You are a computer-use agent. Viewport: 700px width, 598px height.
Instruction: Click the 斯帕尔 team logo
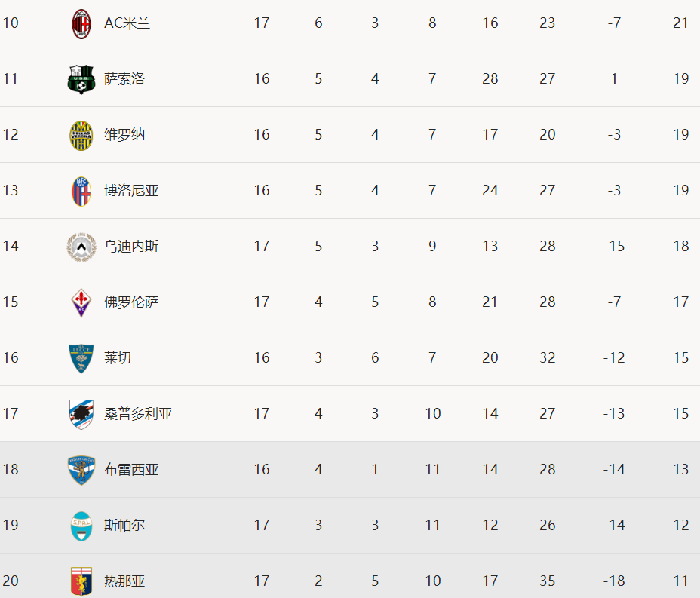click(81, 526)
